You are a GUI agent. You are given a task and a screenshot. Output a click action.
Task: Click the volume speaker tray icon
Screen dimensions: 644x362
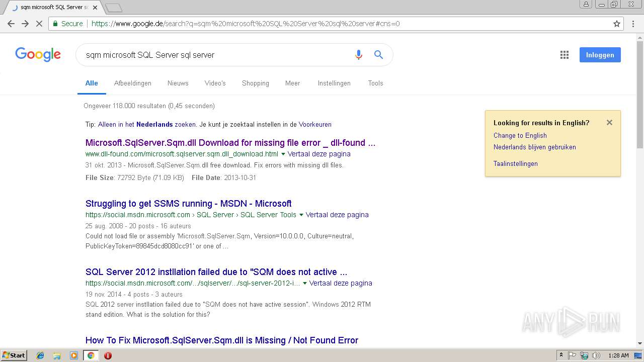point(596,355)
